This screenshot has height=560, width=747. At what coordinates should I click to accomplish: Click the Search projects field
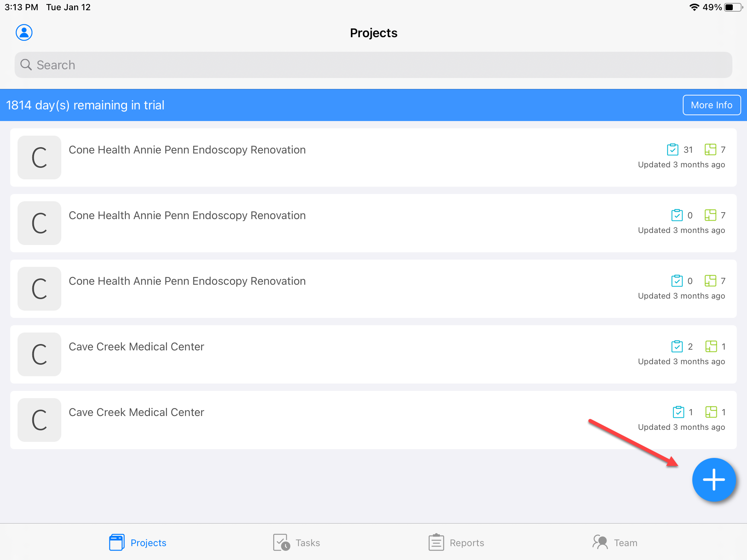[373, 65]
